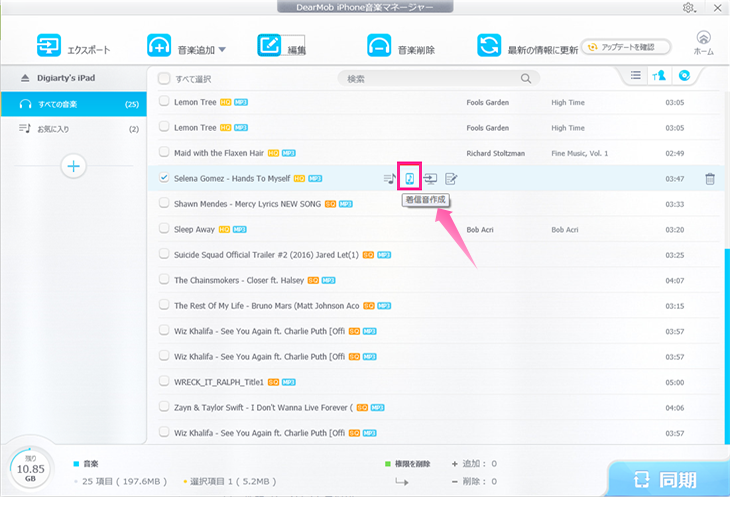Click the 同期 sync button

pyautogui.click(x=666, y=479)
